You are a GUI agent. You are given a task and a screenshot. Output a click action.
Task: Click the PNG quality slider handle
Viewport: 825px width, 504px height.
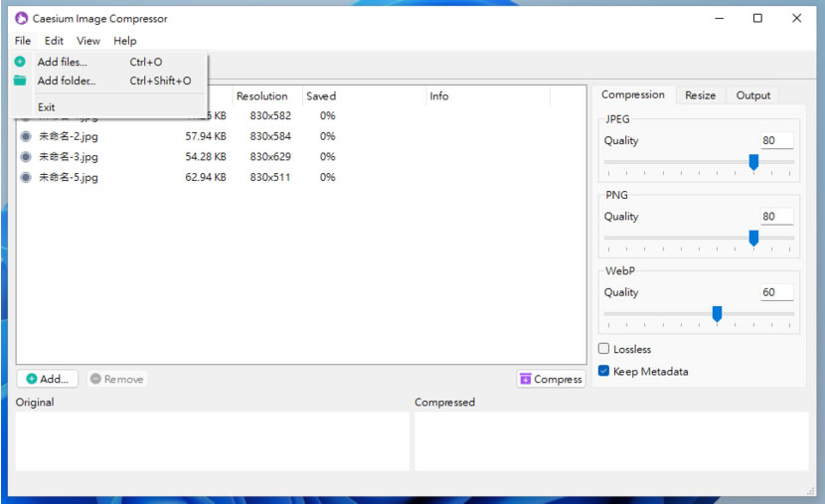753,238
